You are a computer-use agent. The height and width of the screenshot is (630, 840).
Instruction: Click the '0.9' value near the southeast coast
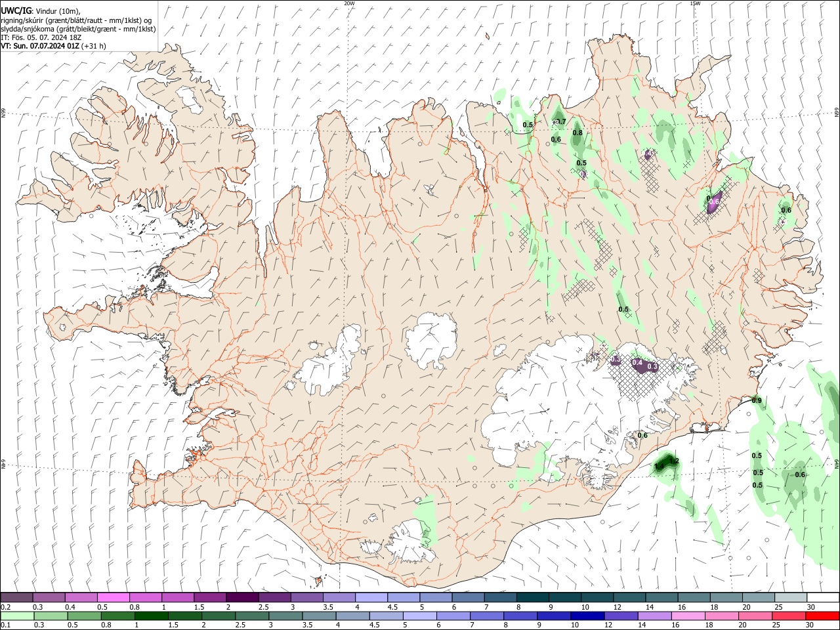757,400
